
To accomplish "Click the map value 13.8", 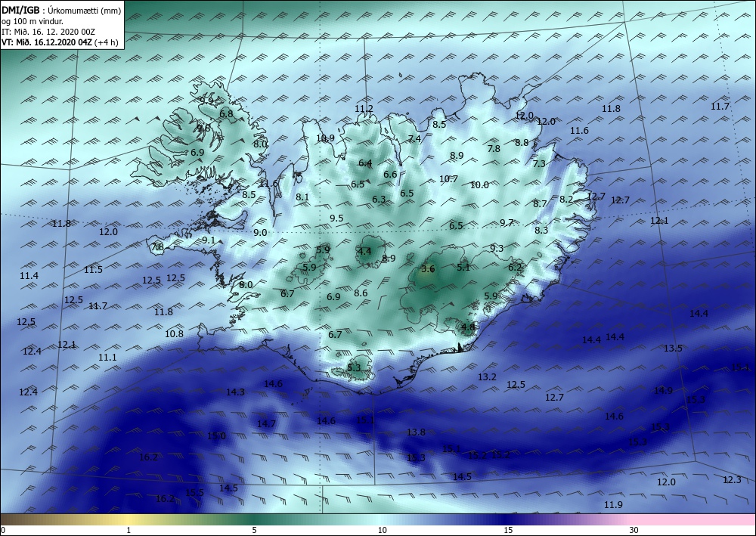I will pyautogui.click(x=416, y=432).
